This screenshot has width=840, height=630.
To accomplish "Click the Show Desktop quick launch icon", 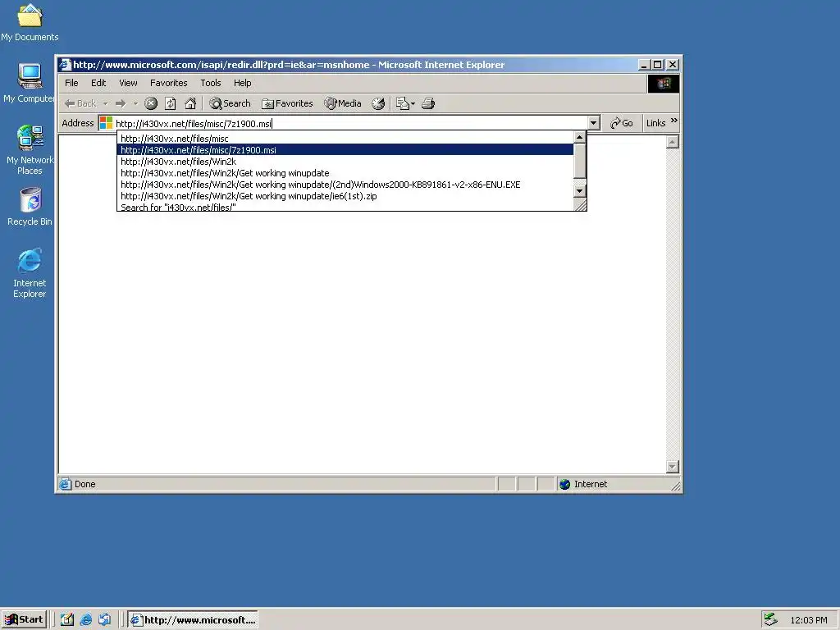I will pyautogui.click(x=67, y=620).
